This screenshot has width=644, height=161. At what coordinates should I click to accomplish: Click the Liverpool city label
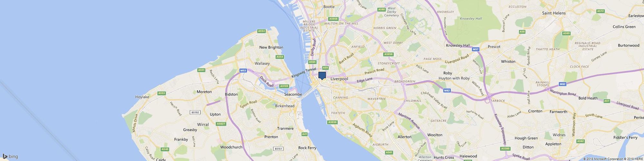339,79
